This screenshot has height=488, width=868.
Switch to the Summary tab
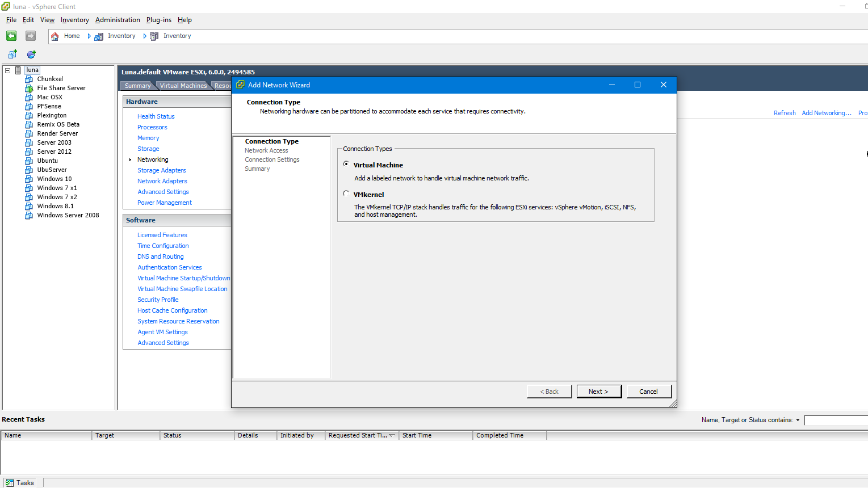(137, 86)
